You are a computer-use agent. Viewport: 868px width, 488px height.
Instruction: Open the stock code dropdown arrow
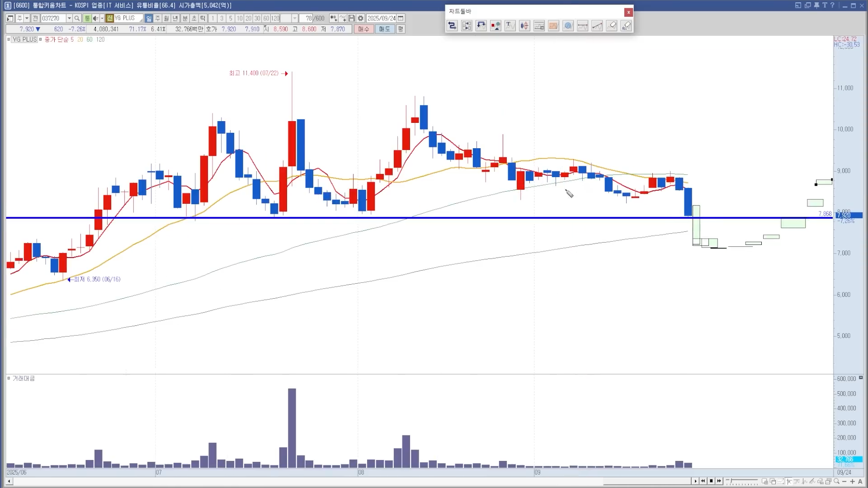click(69, 19)
